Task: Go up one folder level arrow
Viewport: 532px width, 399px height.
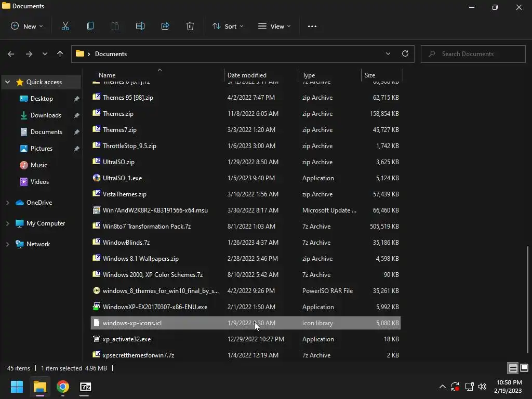Action: (x=60, y=54)
